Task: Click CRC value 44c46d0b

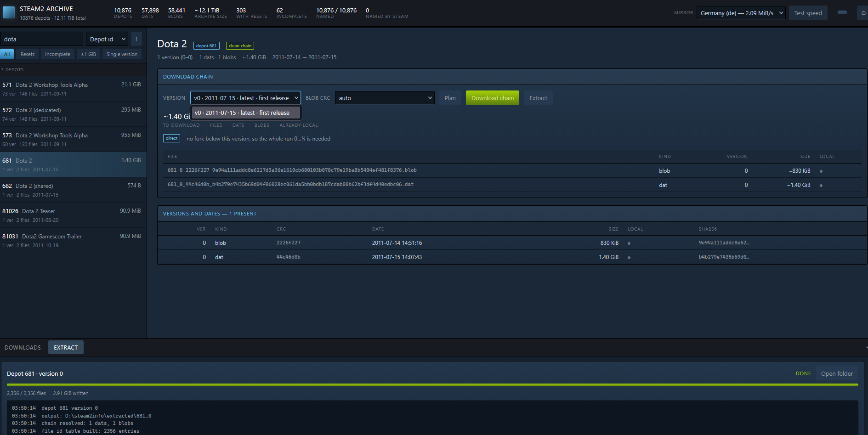Action: tap(289, 257)
